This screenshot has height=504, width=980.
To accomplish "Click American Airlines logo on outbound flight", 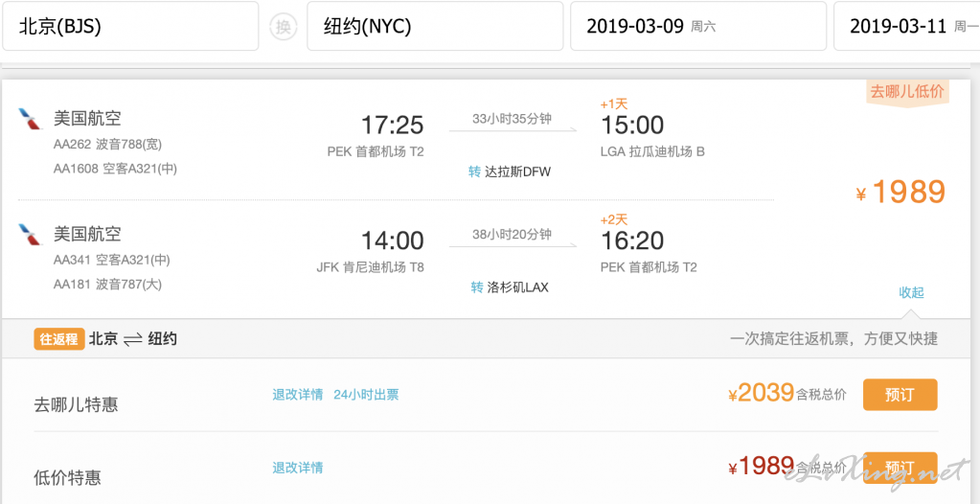I will [x=30, y=119].
